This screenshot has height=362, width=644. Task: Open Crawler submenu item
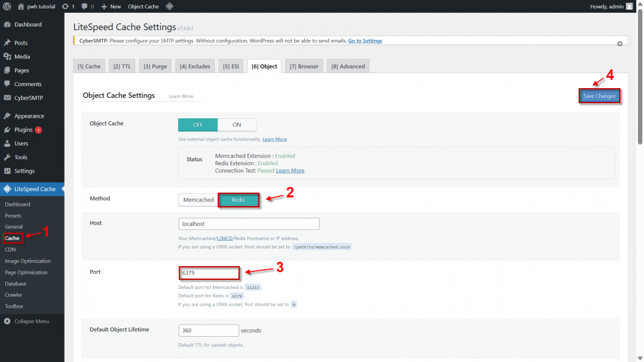[x=13, y=294]
